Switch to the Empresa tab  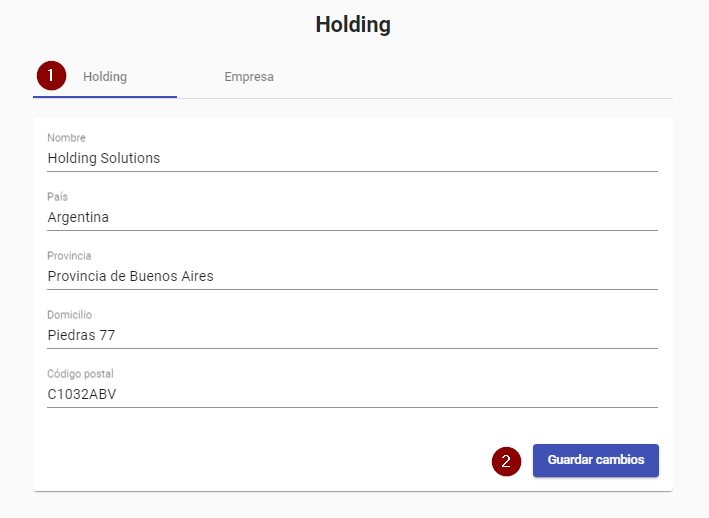(248, 77)
